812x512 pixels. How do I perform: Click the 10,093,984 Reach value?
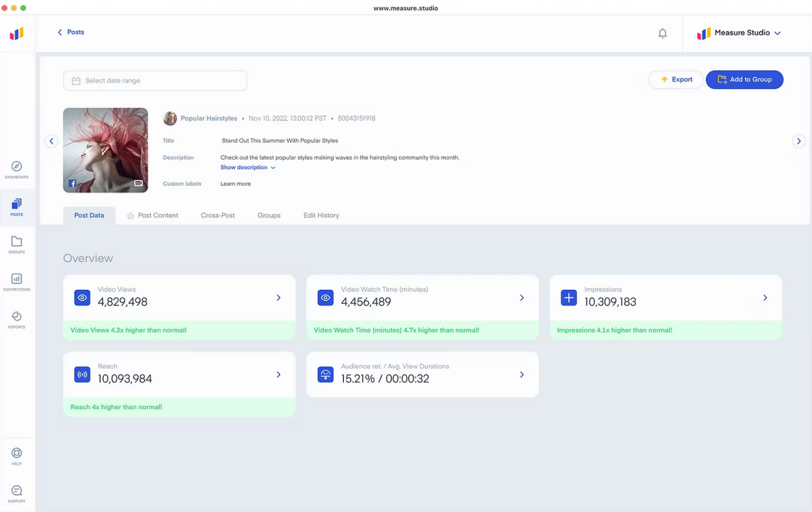pyautogui.click(x=125, y=379)
